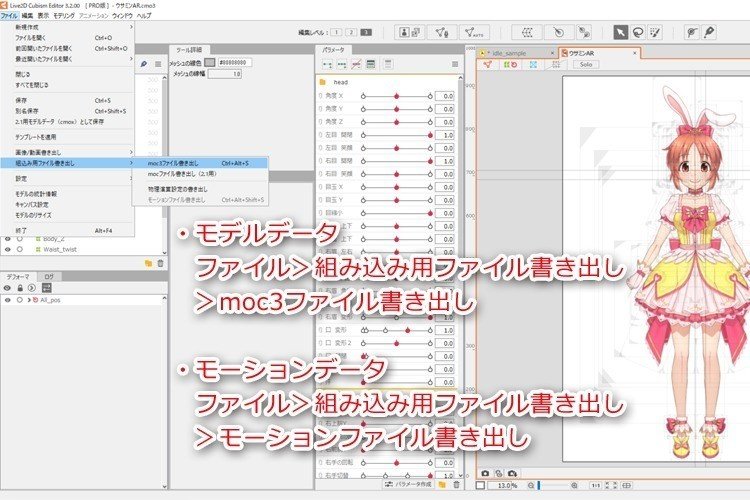Set edit level to 2

pos(351,33)
